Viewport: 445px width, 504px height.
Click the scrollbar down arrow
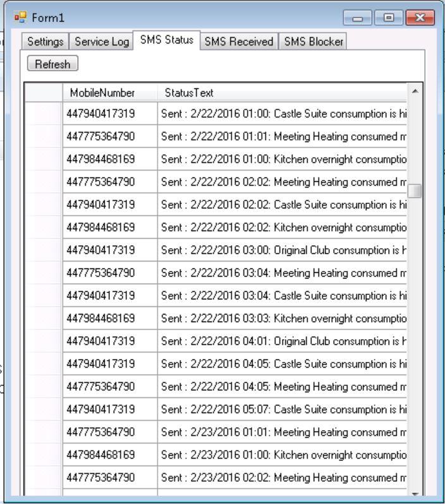pos(415,493)
